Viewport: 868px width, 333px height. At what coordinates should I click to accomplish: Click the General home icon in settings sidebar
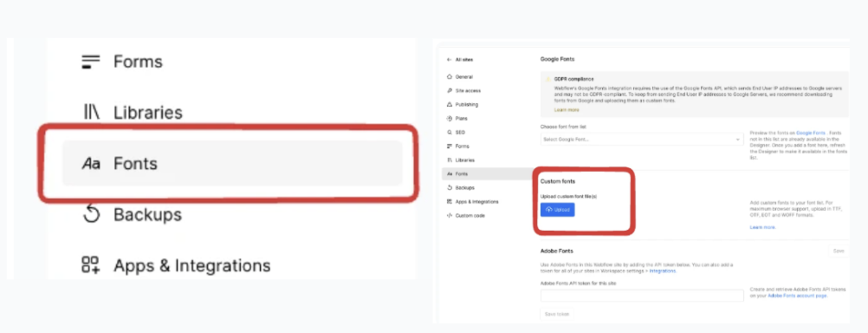pyautogui.click(x=449, y=77)
